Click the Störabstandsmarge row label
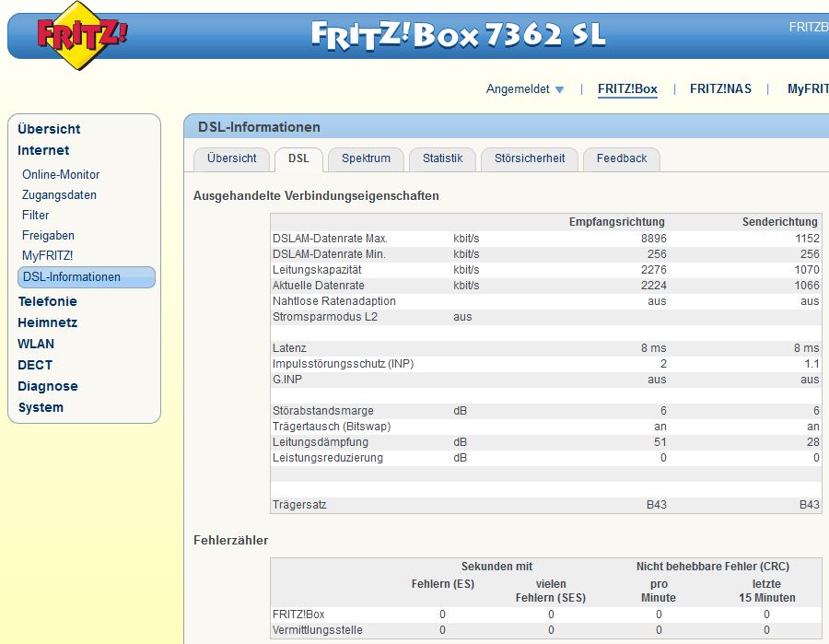The height and width of the screenshot is (644, 829). pyautogui.click(x=323, y=411)
